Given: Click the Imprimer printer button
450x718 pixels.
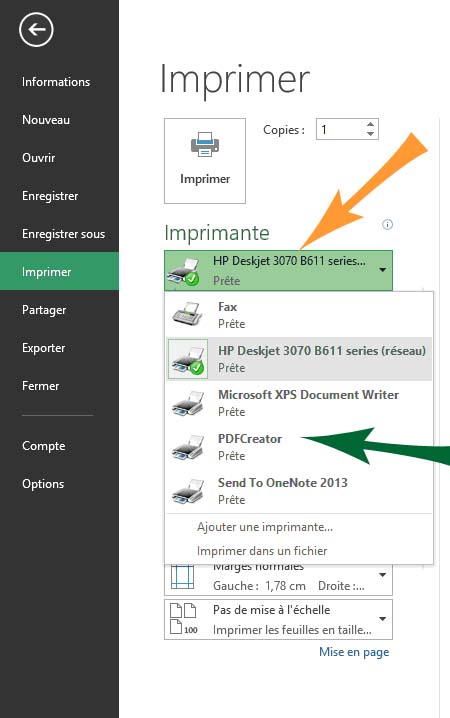Looking at the screenshot, I should click(205, 161).
